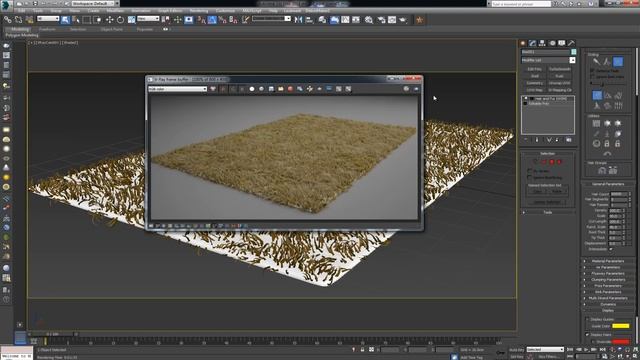The height and width of the screenshot is (360, 640).
Task: Show red channel in frame buffer
Action: click(223, 89)
